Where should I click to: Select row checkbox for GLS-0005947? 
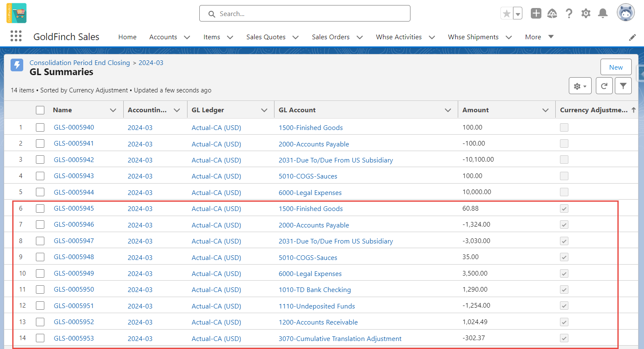(x=40, y=241)
